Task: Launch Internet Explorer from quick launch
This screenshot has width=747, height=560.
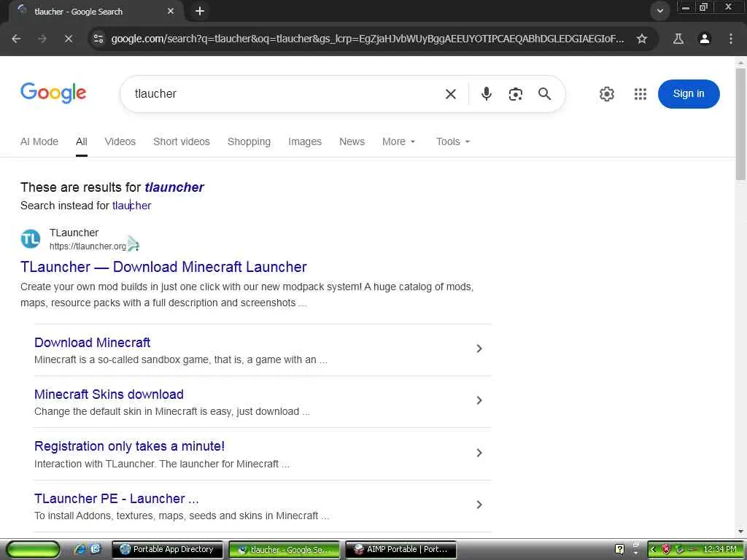Action: [x=80, y=549]
